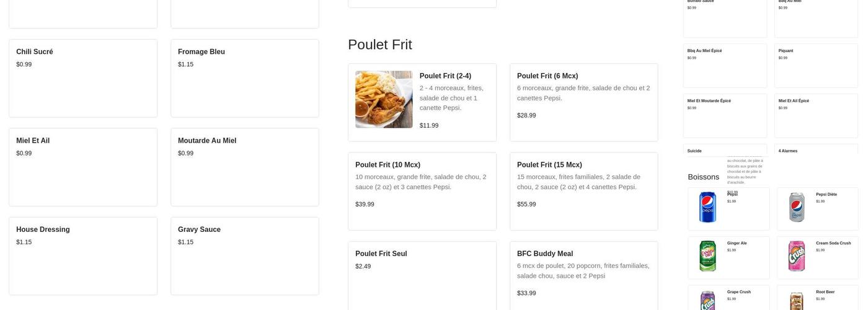The width and height of the screenshot is (868, 310).
Task: Click the Canada Dry Ginger Ale can
Action: [x=707, y=256]
